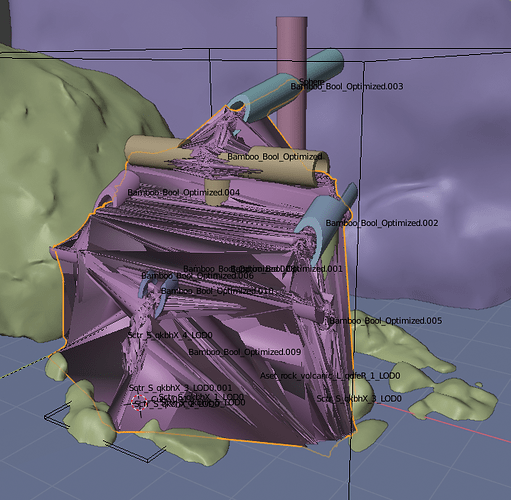Select the Bamboo_Bool_Optimized.002 label
Image resolution: width=511 pixels, height=500 pixels.
click(382, 223)
